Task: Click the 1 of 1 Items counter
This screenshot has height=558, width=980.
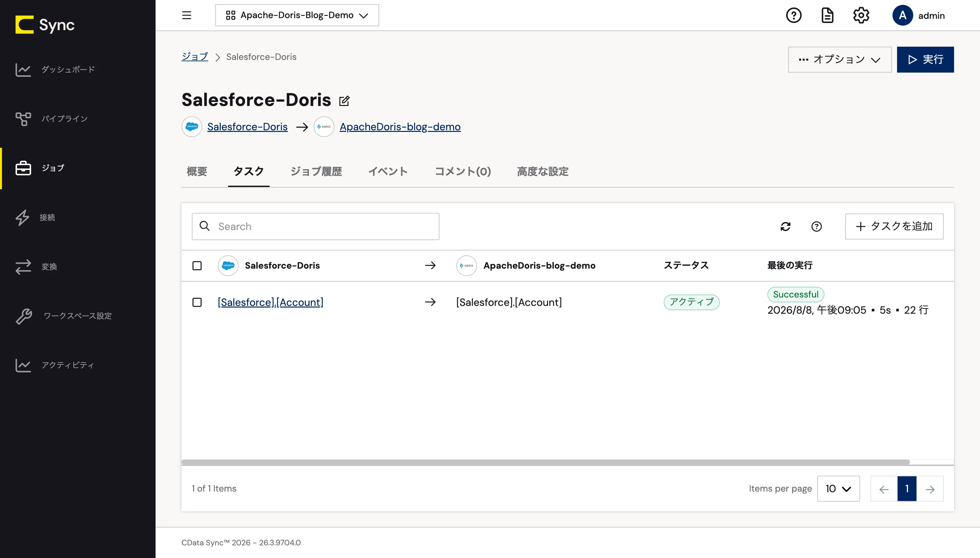Action: [x=214, y=489]
